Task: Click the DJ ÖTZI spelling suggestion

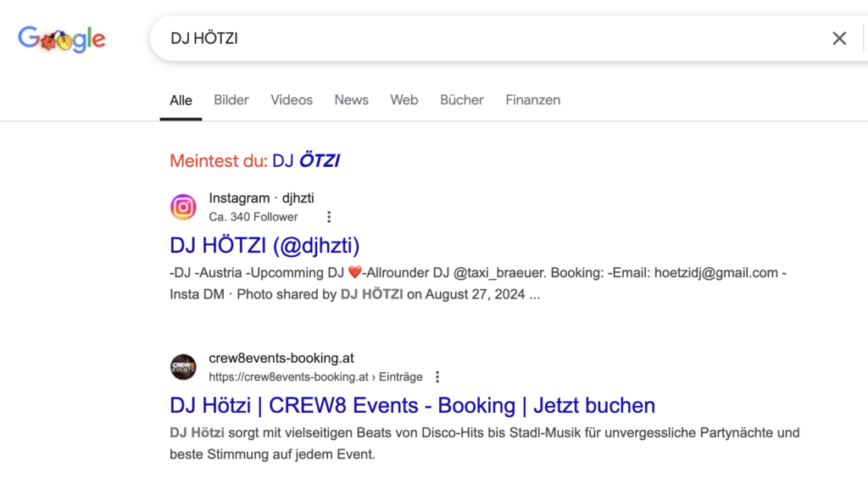Action: [306, 160]
